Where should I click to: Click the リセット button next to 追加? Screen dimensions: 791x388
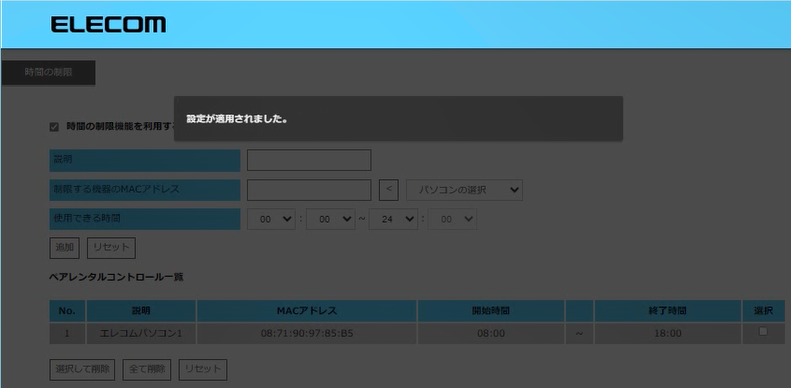coord(111,248)
